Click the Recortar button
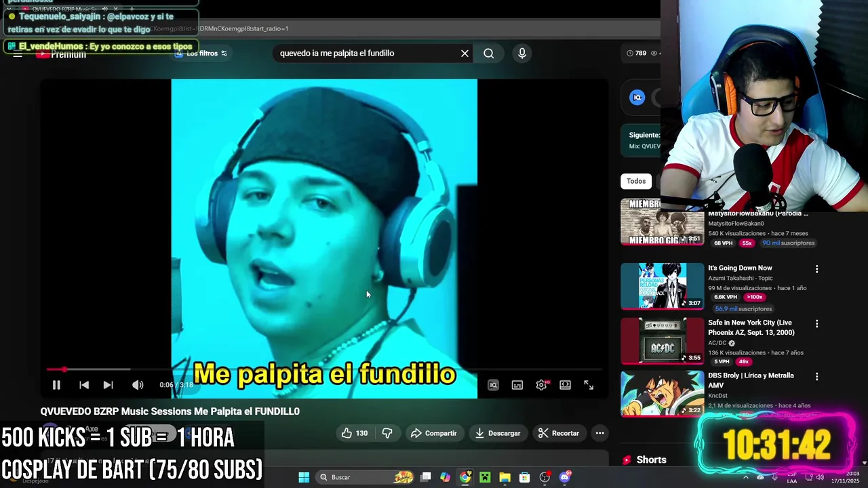This screenshot has width=868, height=488. click(558, 433)
